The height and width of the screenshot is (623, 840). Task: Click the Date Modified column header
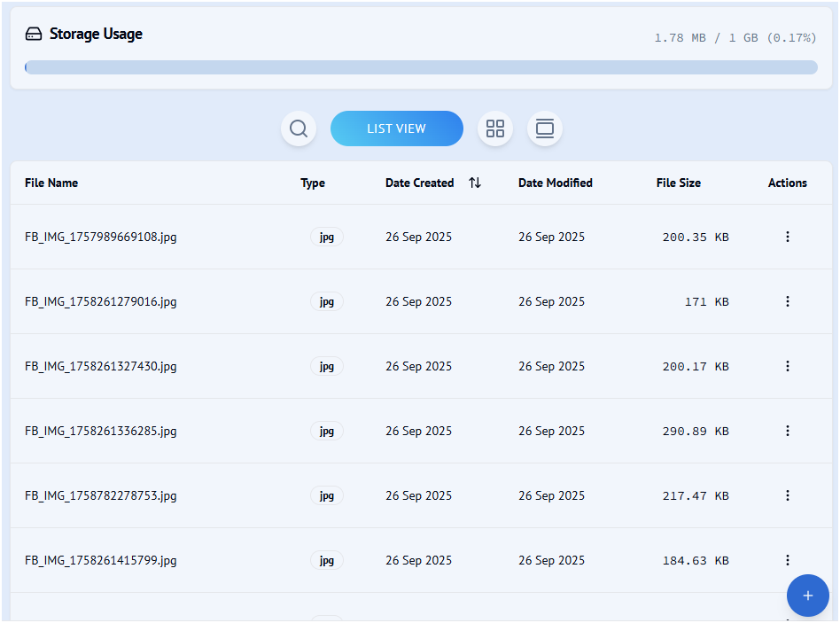click(555, 183)
